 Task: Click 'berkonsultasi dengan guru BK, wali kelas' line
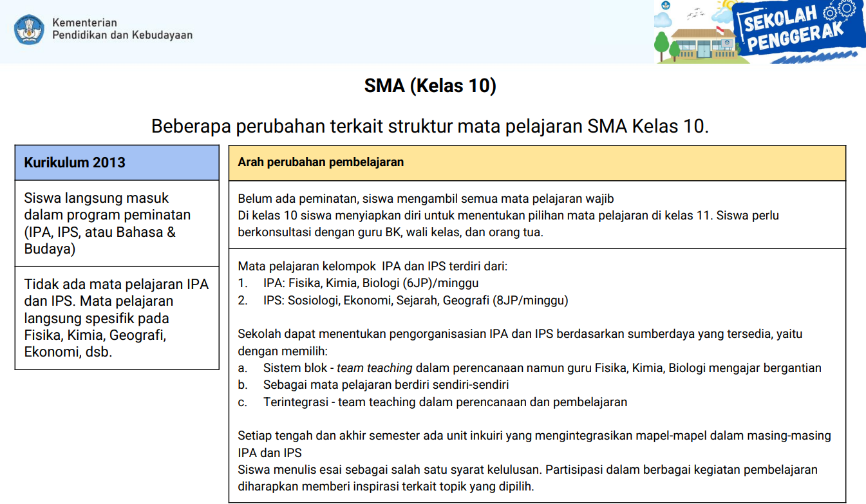click(x=390, y=232)
